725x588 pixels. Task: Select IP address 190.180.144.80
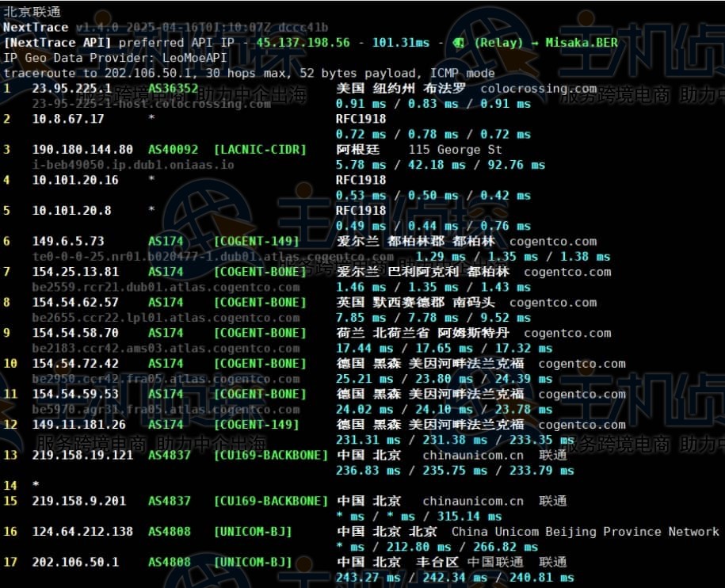click(82, 150)
